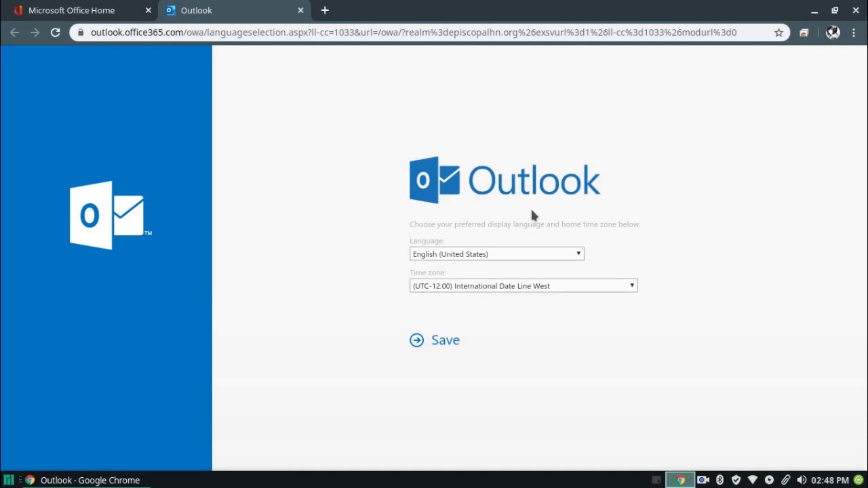This screenshot has height=488, width=868.
Task: Restore down the Chrome window
Action: click(835, 10)
